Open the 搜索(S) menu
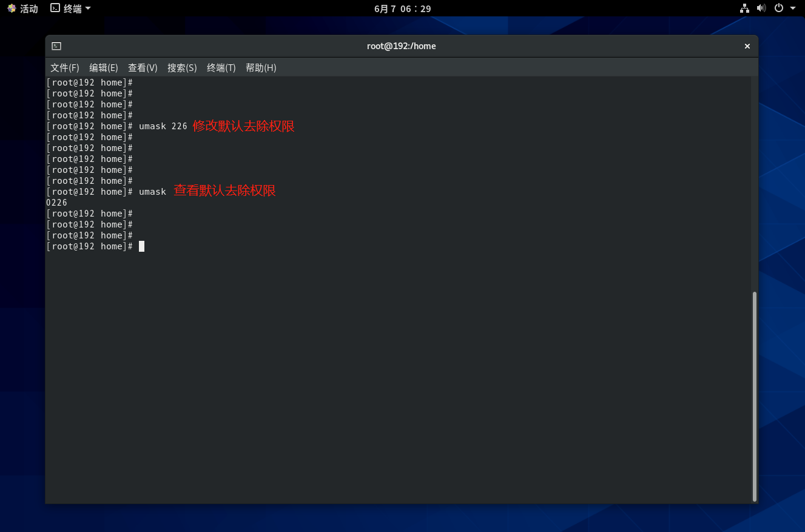The width and height of the screenshot is (805, 532). pyautogui.click(x=182, y=68)
